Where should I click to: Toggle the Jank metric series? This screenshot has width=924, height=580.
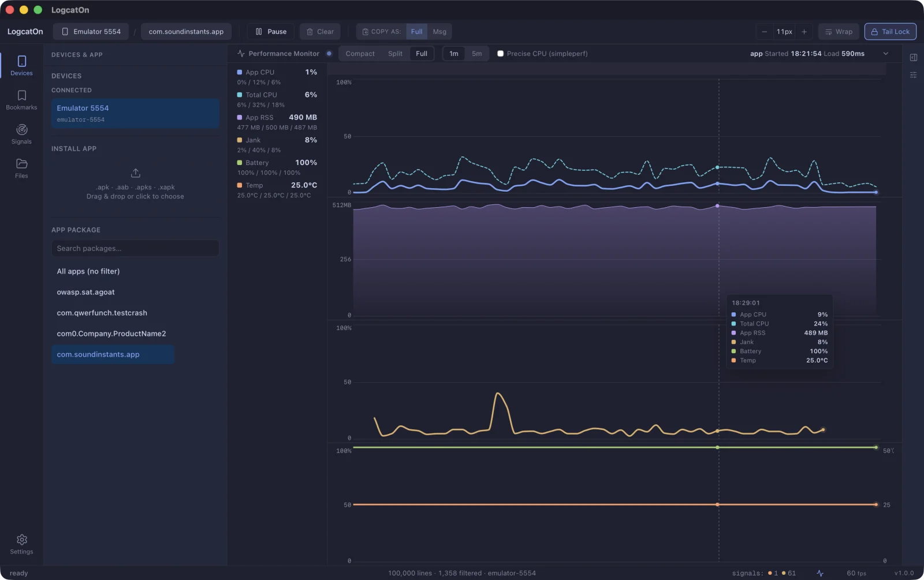(277, 145)
